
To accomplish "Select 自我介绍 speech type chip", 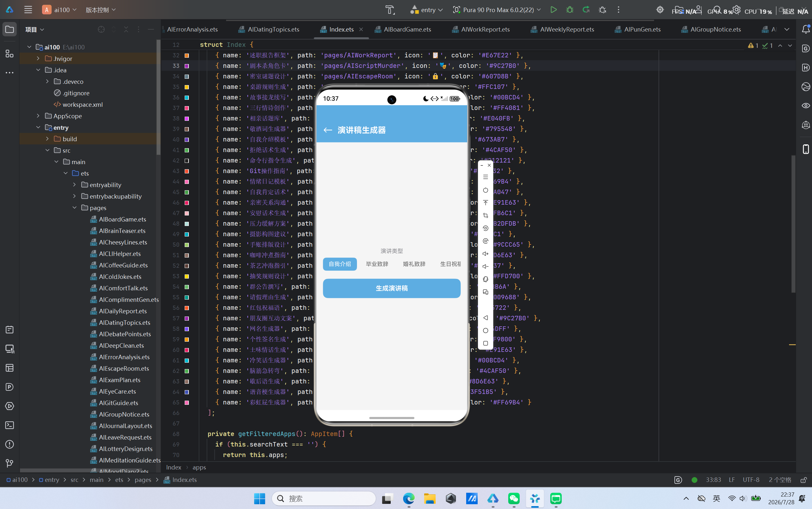I will [x=339, y=264].
